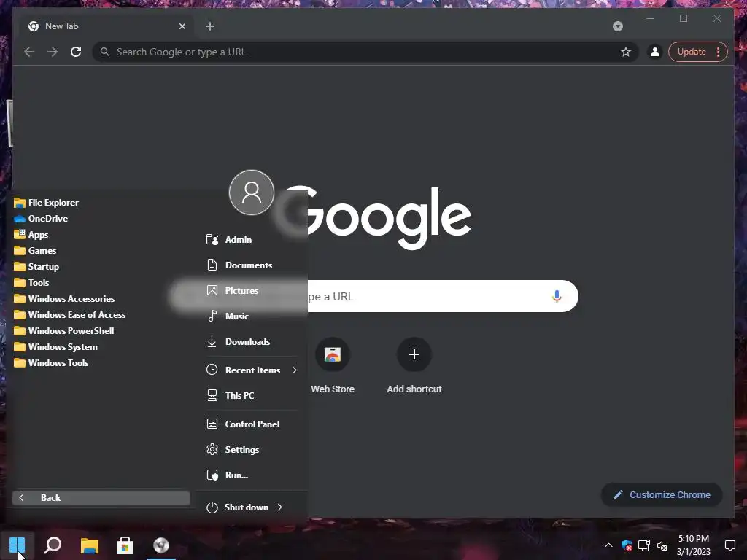747x560 pixels.
Task: Click the Update button in Chrome
Action: (x=692, y=52)
